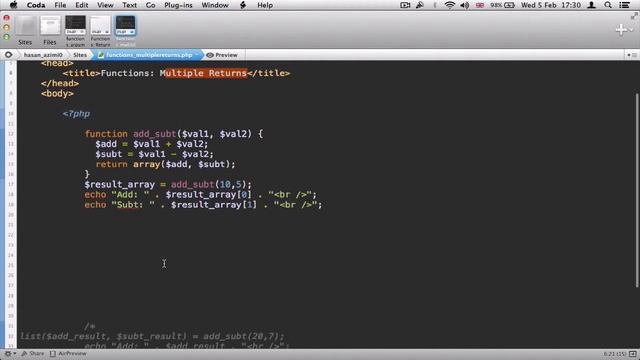Viewport: 640px width, 360px height.
Task: Open the Text menu
Action: pos(129,5)
